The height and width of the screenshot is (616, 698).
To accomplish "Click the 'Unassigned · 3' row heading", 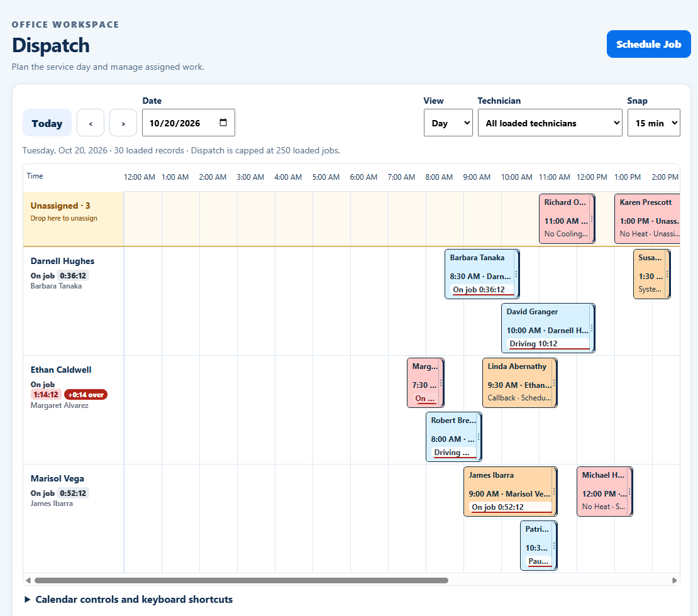I will point(60,206).
